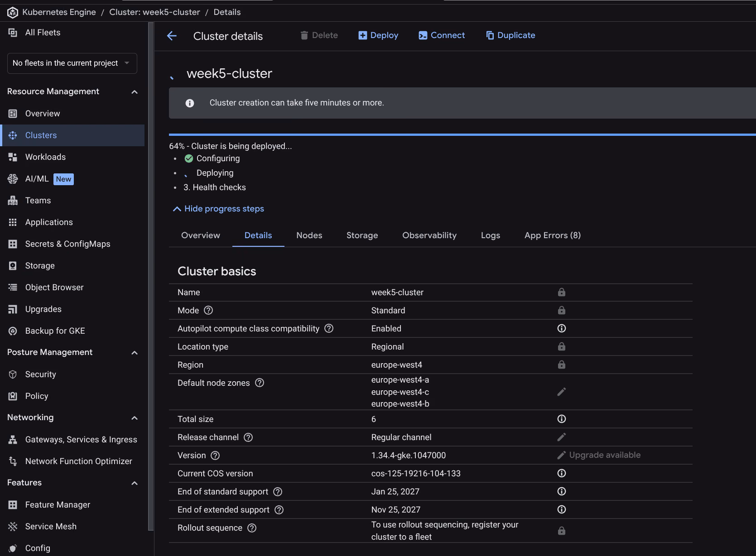This screenshot has height=556, width=756.
Task: Click the Backup for GKE icon
Action: (13, 331)
